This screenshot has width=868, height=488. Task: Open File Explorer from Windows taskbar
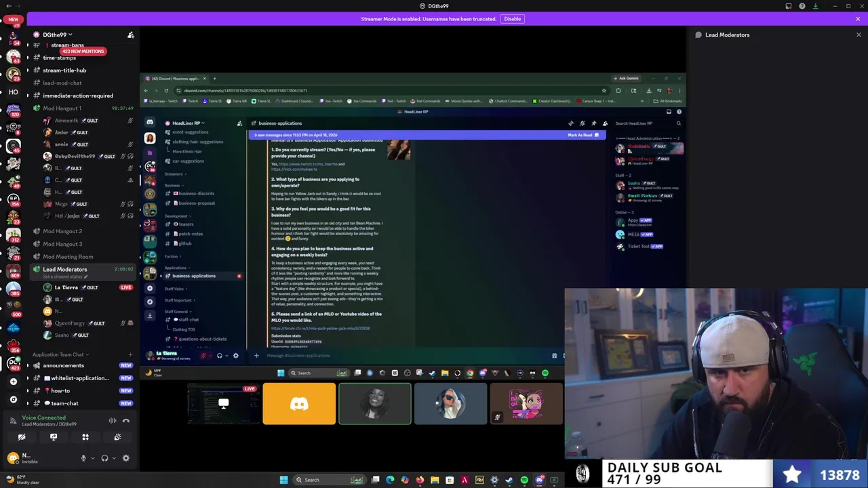tap(435, 480)
